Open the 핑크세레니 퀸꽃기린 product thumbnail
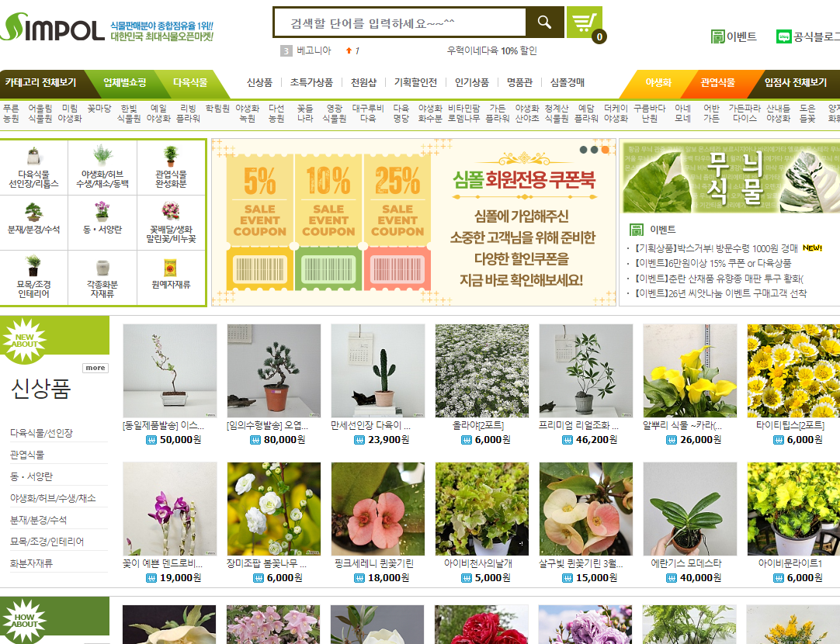840x644 pixels. click(x=377, y=509)
